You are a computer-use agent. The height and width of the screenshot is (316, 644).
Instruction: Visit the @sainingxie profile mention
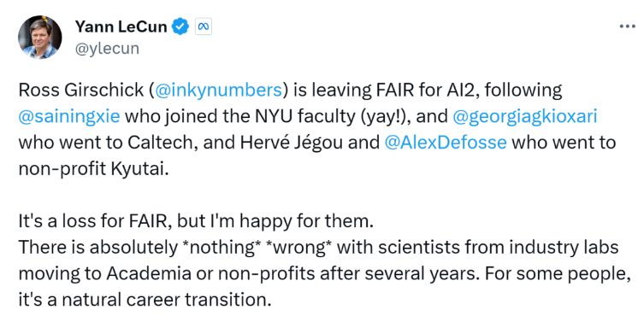69,116
